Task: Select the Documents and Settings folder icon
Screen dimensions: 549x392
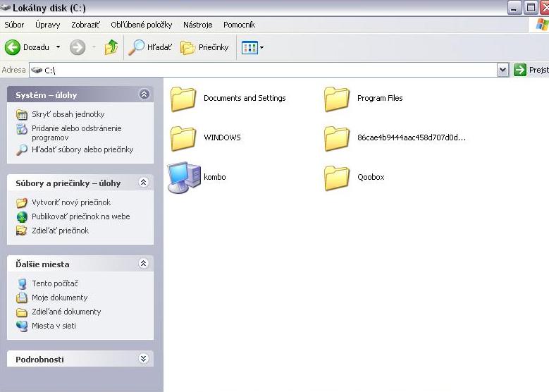Action: click(183, 99)
